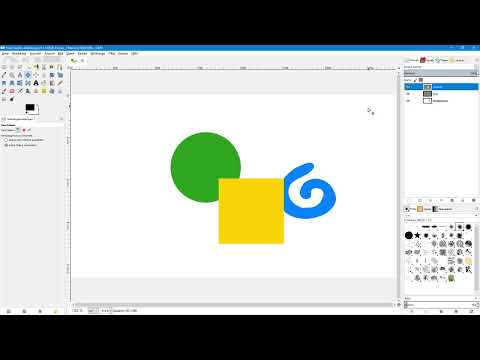Select the Bucket Fill tool
This screenshot has width=480, height=360.
click(x=44, y=83)
